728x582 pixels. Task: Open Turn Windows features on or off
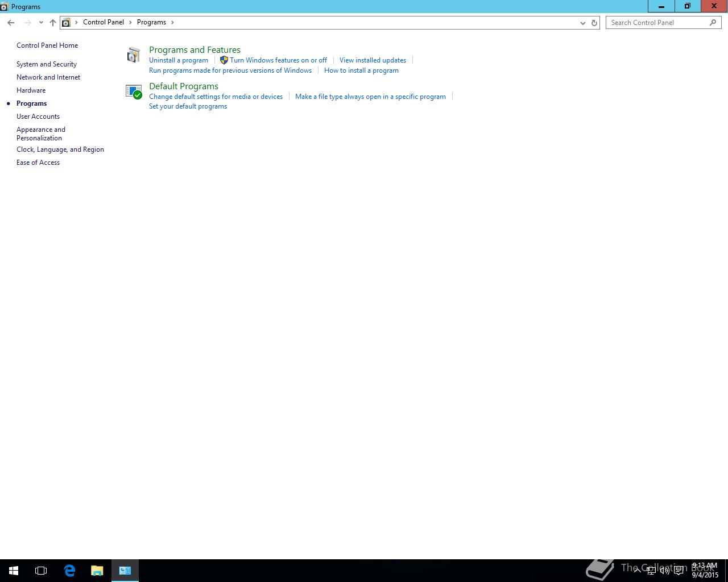[278, 60]
